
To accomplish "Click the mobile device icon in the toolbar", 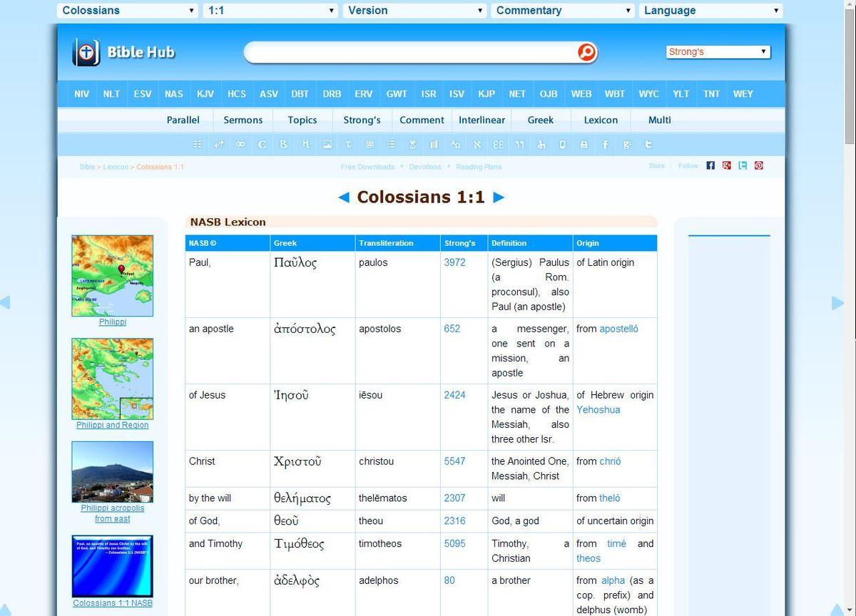I will click(562, 144).
